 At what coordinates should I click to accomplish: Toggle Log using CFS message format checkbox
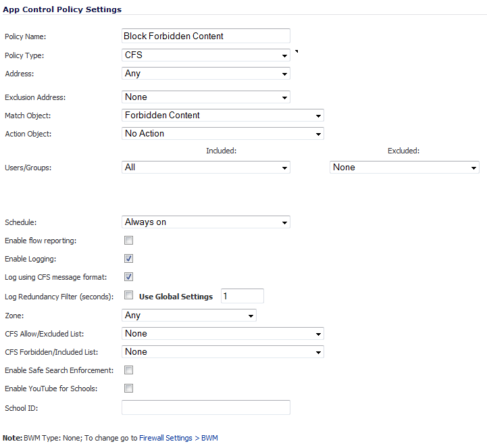(x=128, y=277)
